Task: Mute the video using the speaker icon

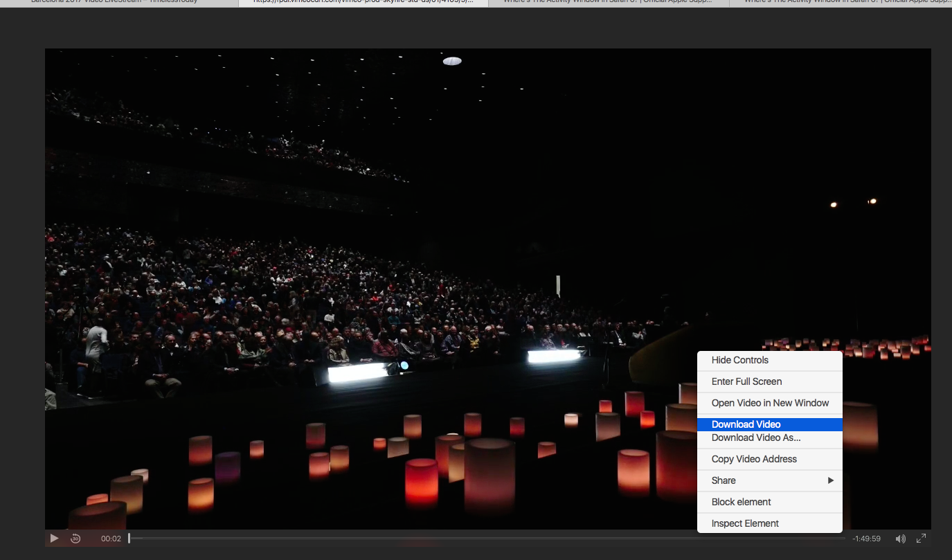Action: (x=900, y=539)
